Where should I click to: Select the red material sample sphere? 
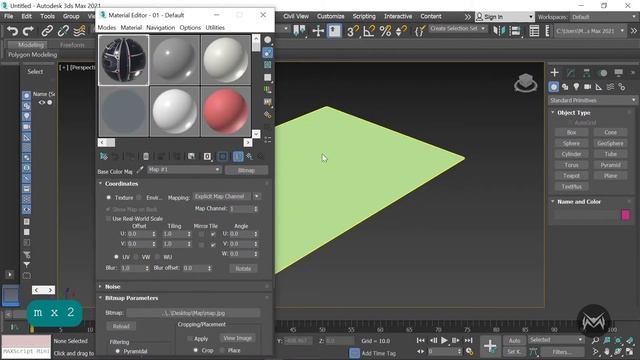(x=226, y=111)
